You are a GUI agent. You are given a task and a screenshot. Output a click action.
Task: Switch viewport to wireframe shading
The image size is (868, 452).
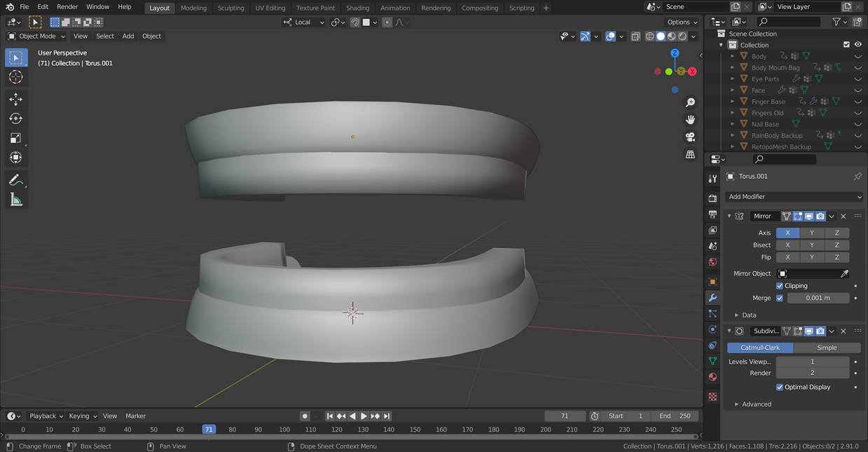pos(649,36)
